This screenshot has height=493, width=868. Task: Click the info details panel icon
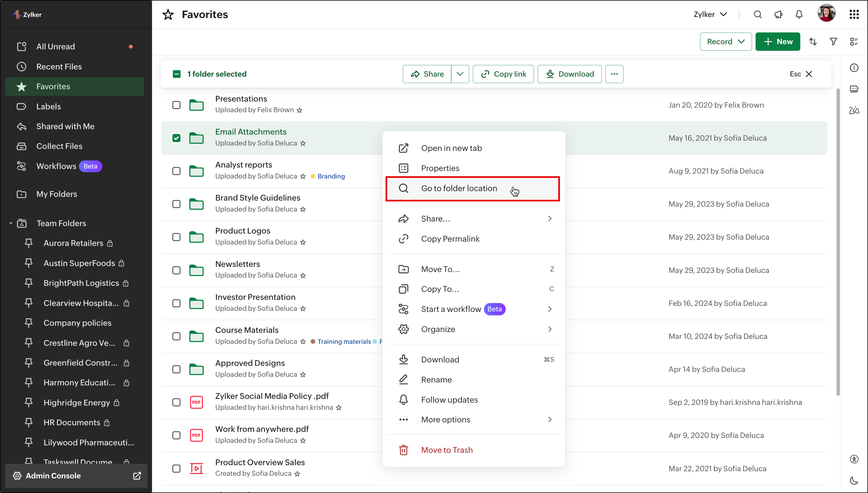854,68
